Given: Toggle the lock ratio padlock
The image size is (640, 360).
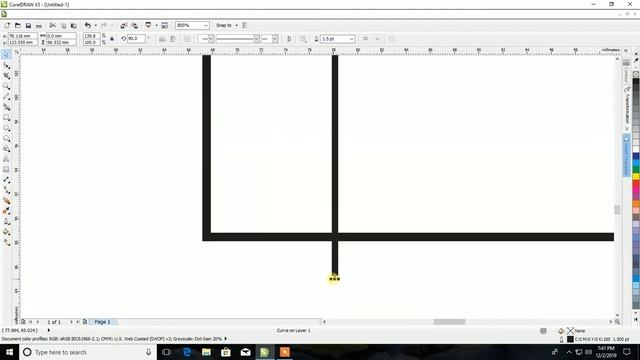Looking at the screenshot, I should click(x=112, y=39).
